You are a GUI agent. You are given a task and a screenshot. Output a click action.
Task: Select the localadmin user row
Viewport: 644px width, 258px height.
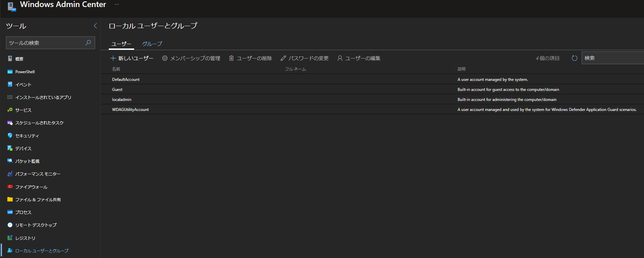coord(372,99)
